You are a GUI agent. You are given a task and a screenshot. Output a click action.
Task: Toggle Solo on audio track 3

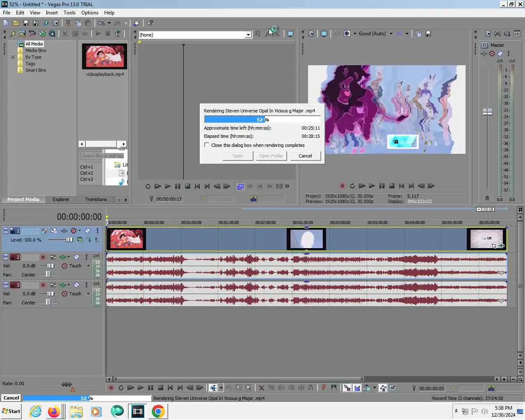point(86,285)
